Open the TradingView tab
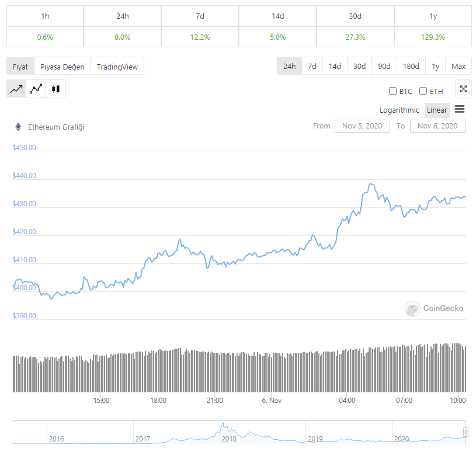Screen dimensions: 476x452 coord(117,67)
